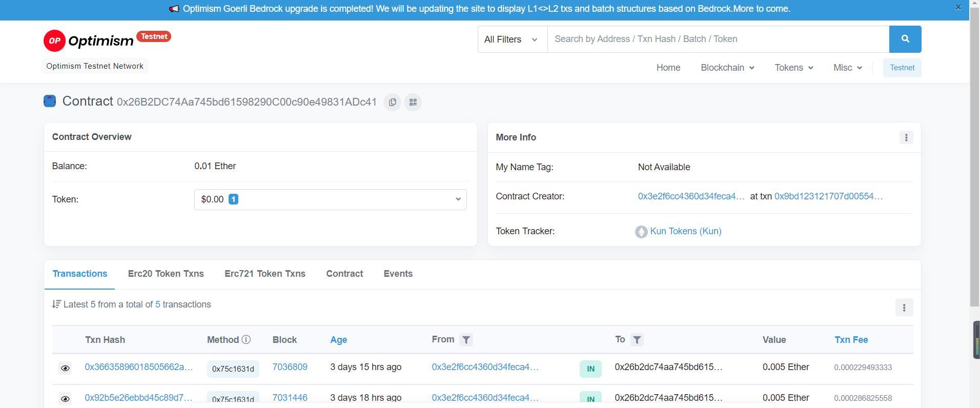This screenshot has height=408, width=980.
Task: Click the announcement megaphone icon
Action: pyautogui.click(x=174, y=9)
